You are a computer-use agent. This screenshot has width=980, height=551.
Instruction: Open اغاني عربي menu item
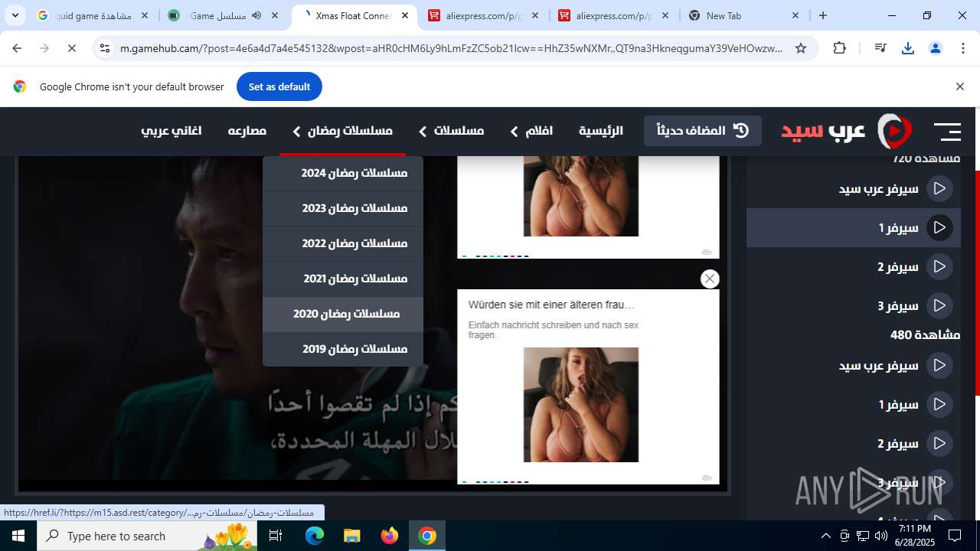(171, 131)
